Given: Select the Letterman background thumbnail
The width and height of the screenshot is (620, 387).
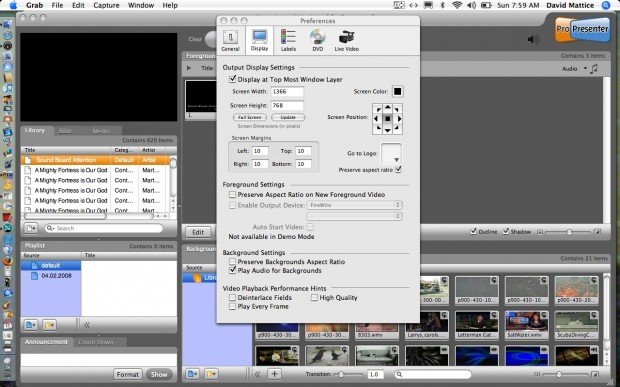Looking at the screenshot, I should coord(476,325).
